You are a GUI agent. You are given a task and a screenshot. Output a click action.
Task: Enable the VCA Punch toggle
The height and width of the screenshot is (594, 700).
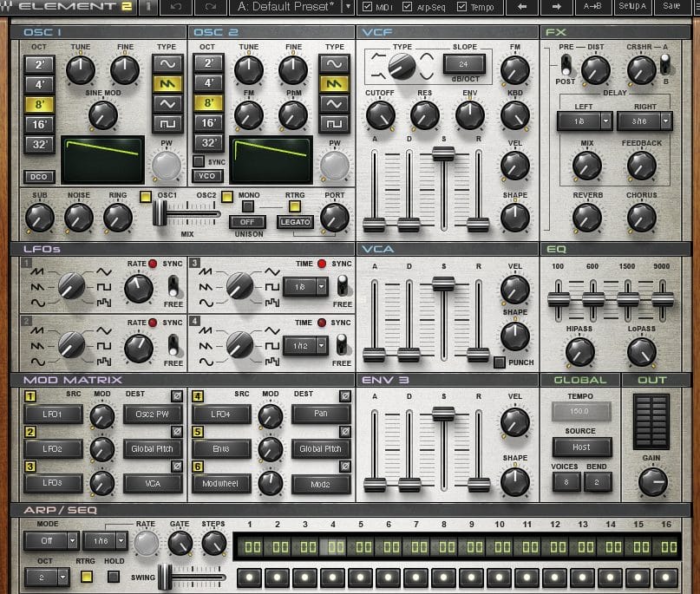click(500, 362)
